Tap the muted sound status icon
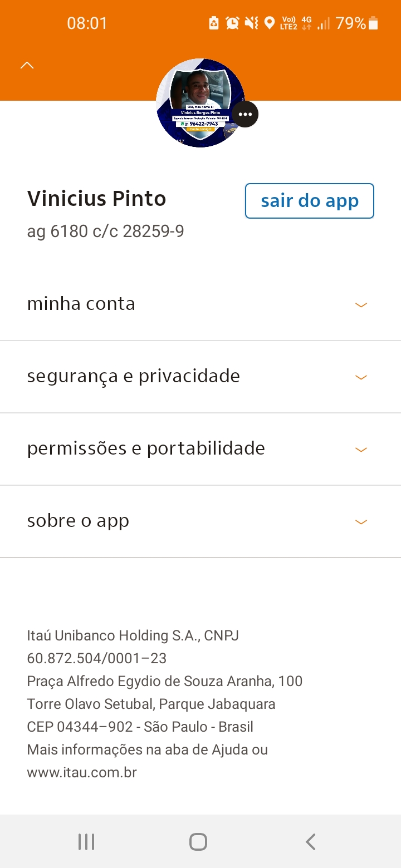 click(x=251, y=23)
